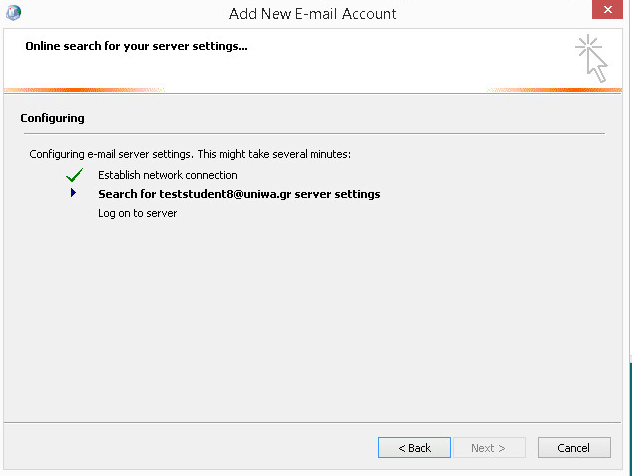Screen dimensions: 632x476
Task: Select the Search for teststudent8@uniwa.gr server settings step
Action: click(239, 194)
